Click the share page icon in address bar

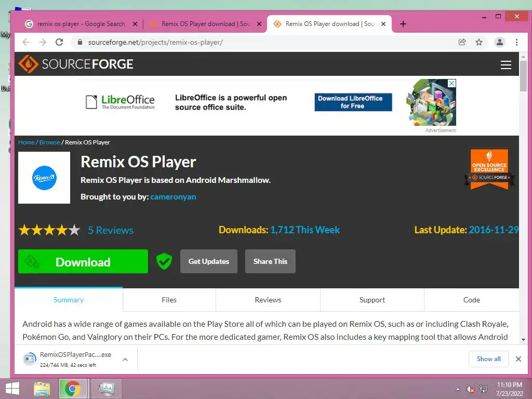click(462, 42)
